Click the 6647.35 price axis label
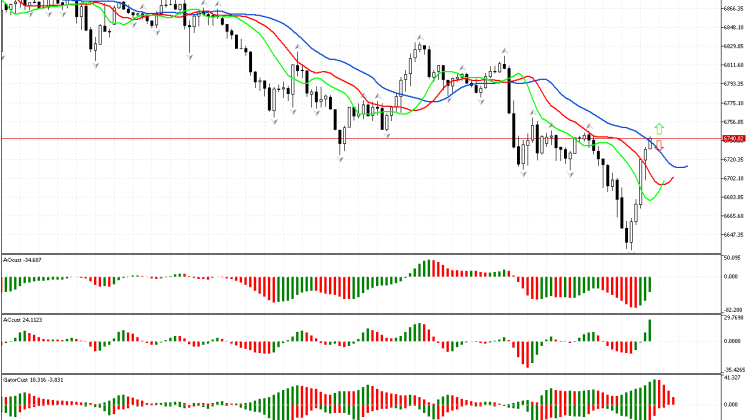 coord(733,234)
